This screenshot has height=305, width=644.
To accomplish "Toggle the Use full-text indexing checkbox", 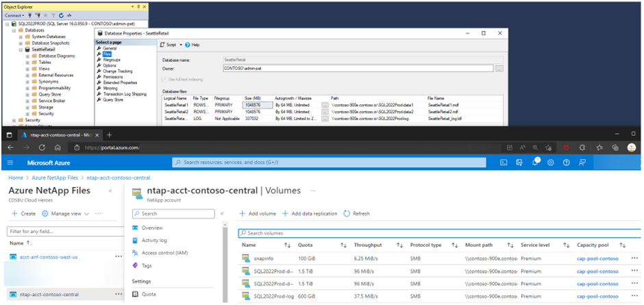I will click(x=164, y=80).
